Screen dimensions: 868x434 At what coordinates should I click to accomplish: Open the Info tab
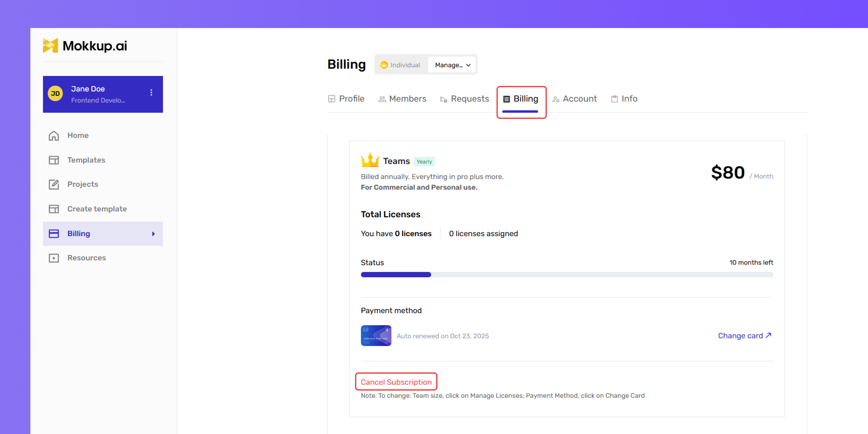pyautogui.click(x=624, y=99)
